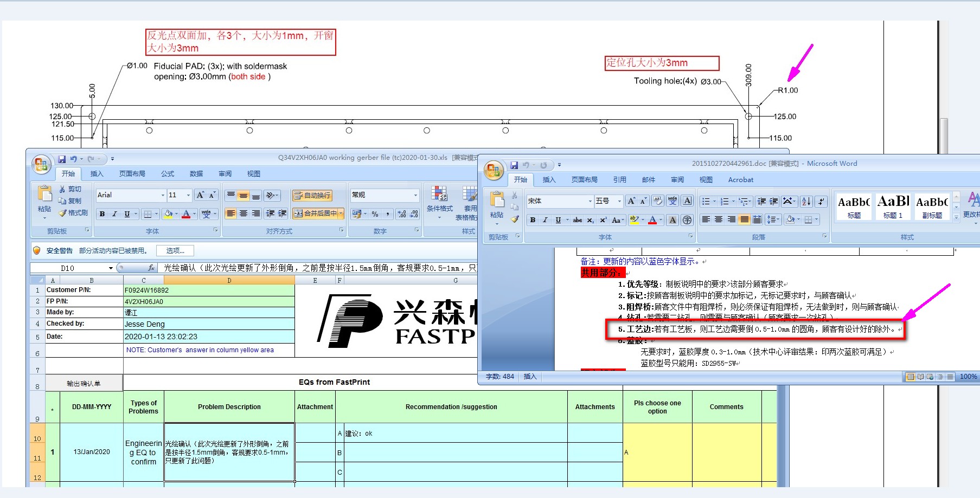Toggle Italic in Word font group
This screenshot has width=980, height=498.
(545, 219)
